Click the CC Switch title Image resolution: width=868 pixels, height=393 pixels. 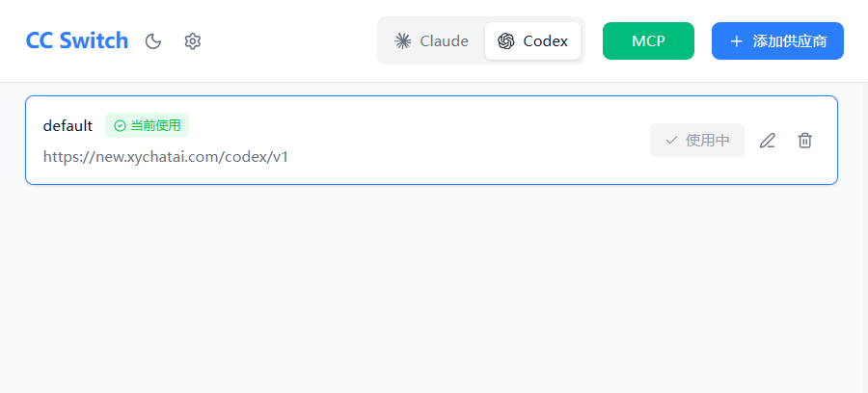pyautogui.click(x=76, y=41)
